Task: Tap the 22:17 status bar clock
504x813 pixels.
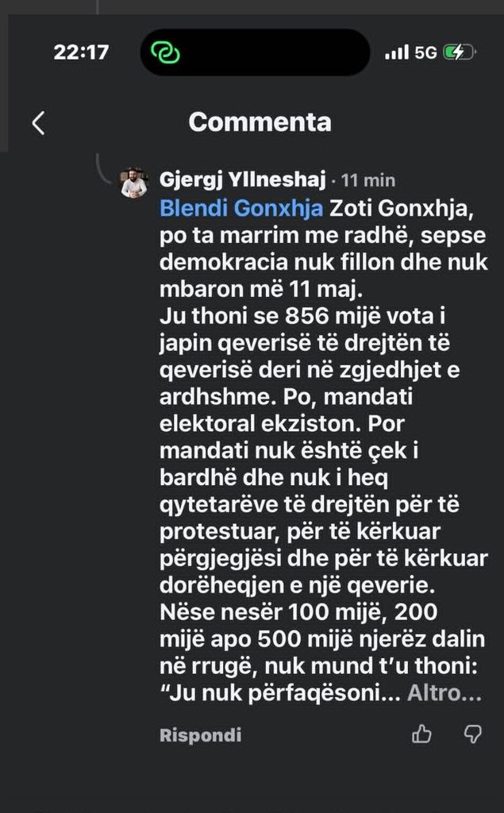Action: pos(82,52)
